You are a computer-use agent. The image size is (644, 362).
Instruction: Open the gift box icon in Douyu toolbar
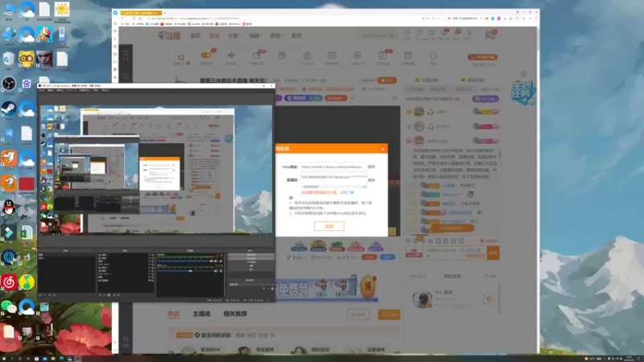(282, 56)
